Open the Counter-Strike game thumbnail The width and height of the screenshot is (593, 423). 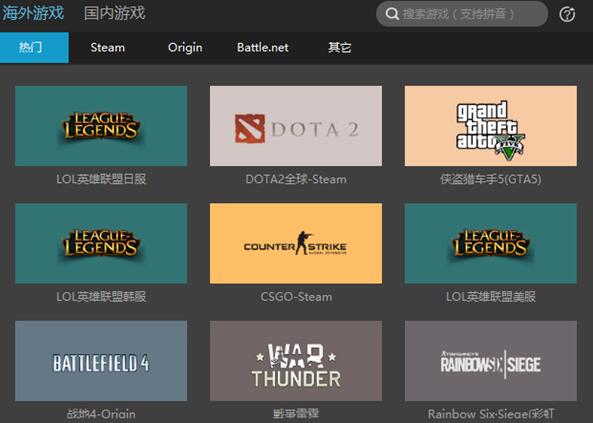point(296,243)
